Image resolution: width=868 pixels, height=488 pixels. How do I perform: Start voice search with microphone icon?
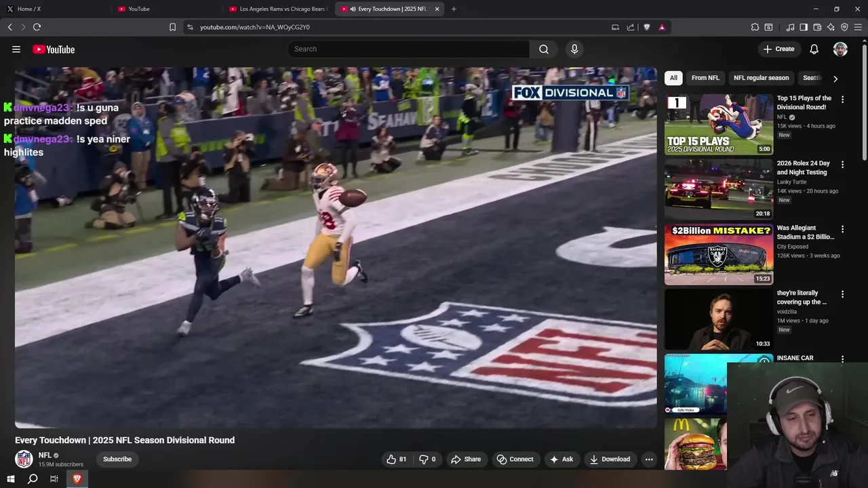574,49
